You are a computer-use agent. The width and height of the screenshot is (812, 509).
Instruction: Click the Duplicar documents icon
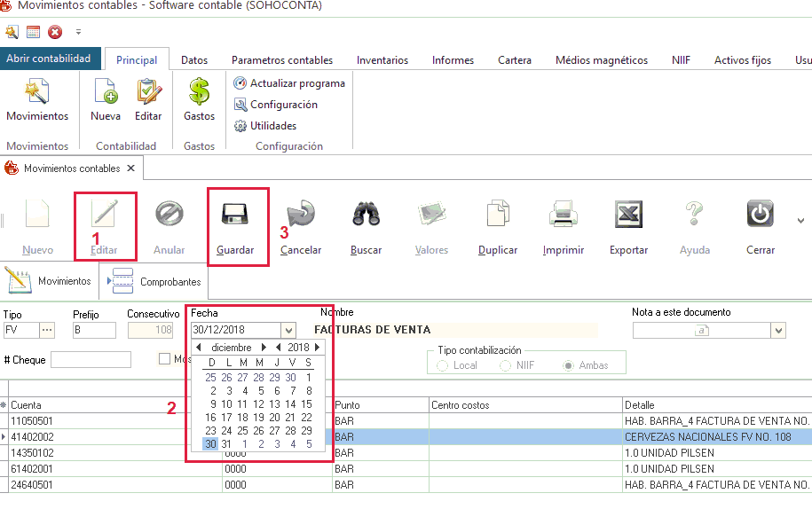tap(497, 216)
